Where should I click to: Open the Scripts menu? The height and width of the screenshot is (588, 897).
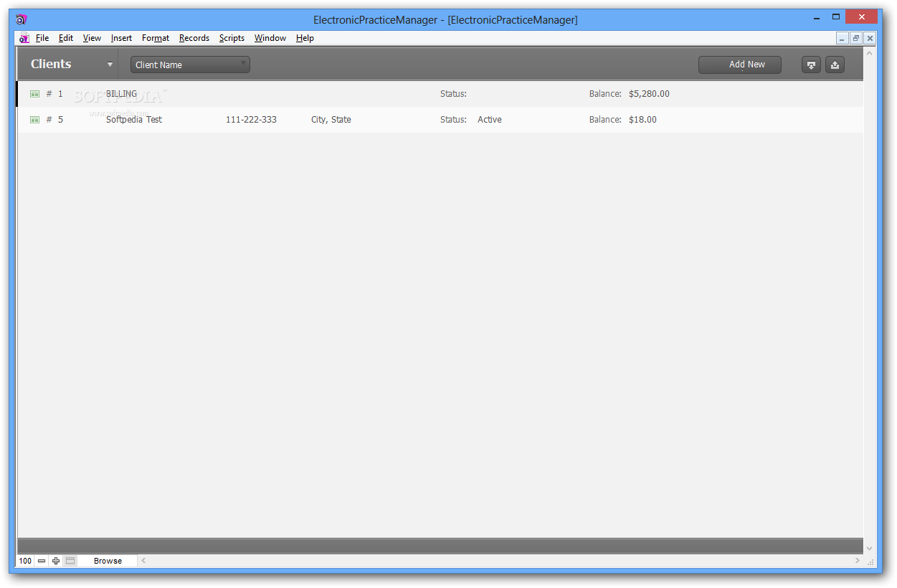tap(232, 38)
